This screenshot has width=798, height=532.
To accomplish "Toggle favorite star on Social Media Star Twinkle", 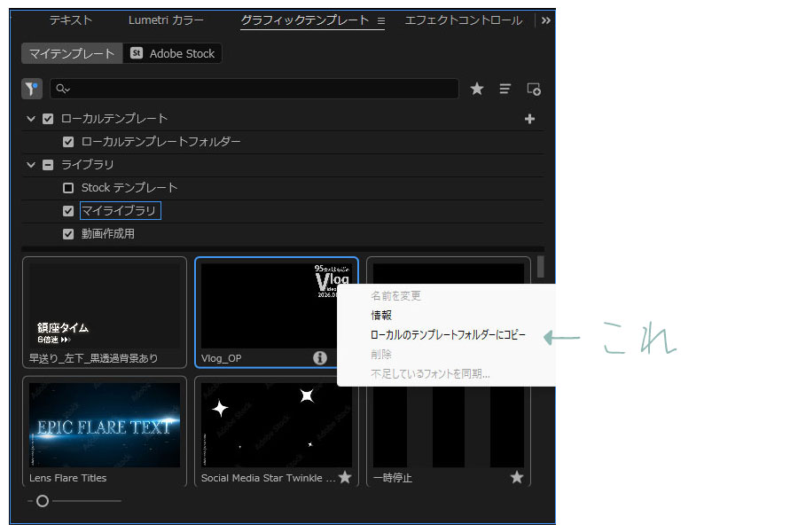I will [x=345, y=477].
